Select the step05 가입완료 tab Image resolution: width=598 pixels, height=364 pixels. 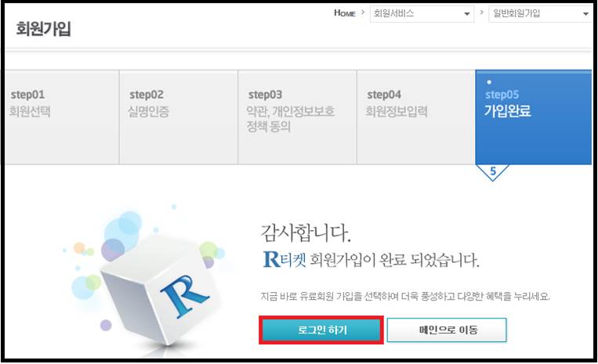click(x=534, y=117)
